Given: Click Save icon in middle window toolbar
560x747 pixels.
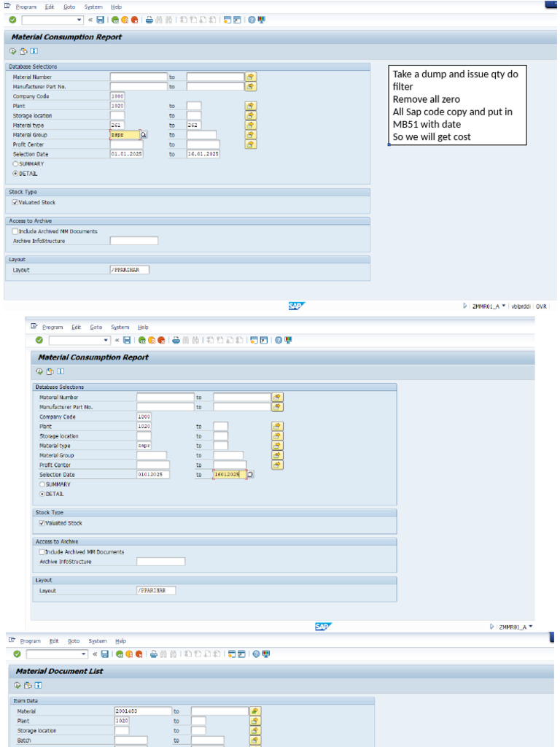Looking at the screenshot, I should (x=127, y=340).
